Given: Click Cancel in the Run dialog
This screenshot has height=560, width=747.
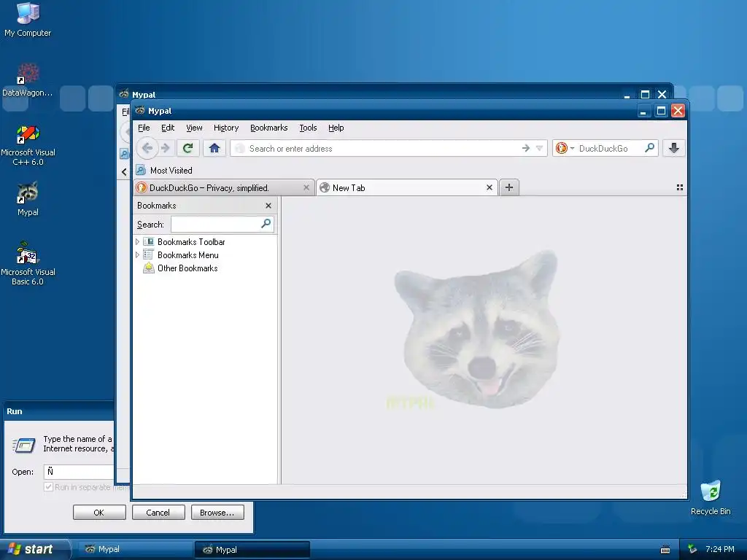Looking at the screenshot, I should click(x=158, y=513).
